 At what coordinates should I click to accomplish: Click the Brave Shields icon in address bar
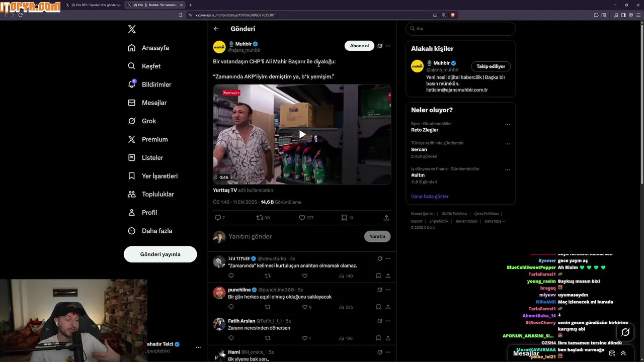pos(453,15)
